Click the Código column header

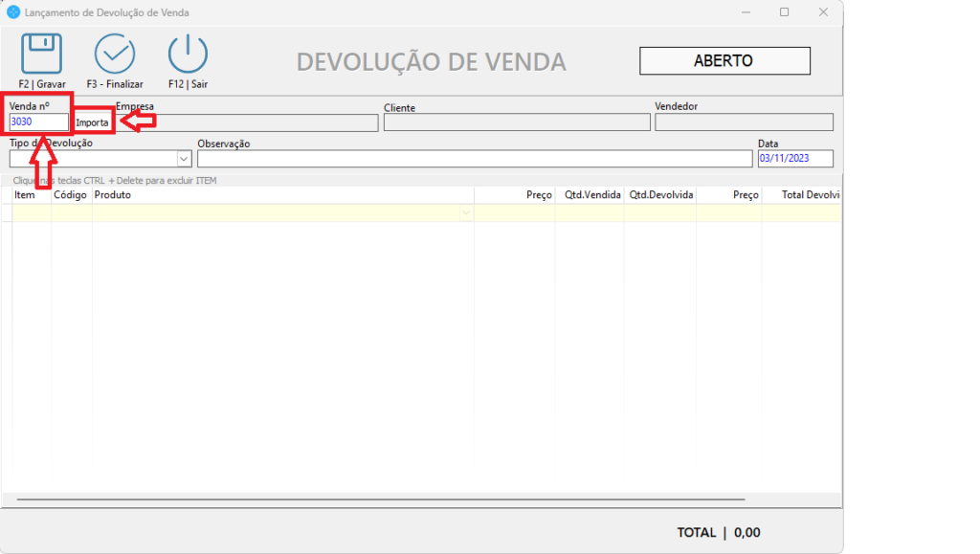click(x=71, y=195)
